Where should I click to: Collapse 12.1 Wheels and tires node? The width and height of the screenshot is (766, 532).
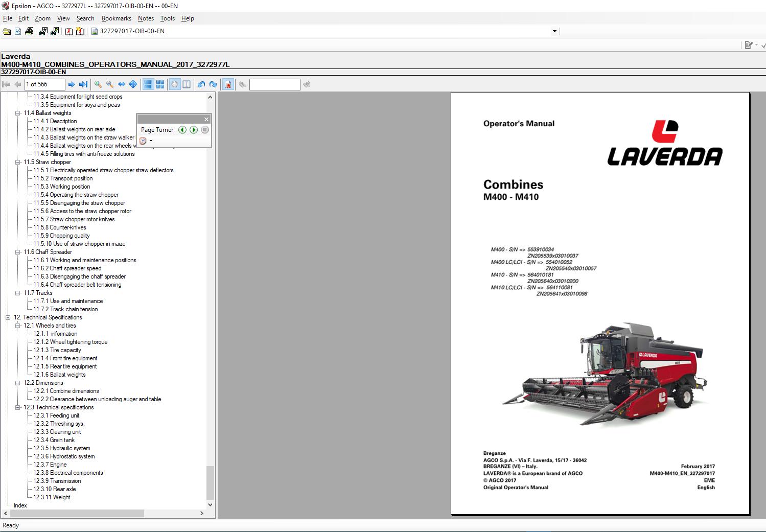(18, 326)
